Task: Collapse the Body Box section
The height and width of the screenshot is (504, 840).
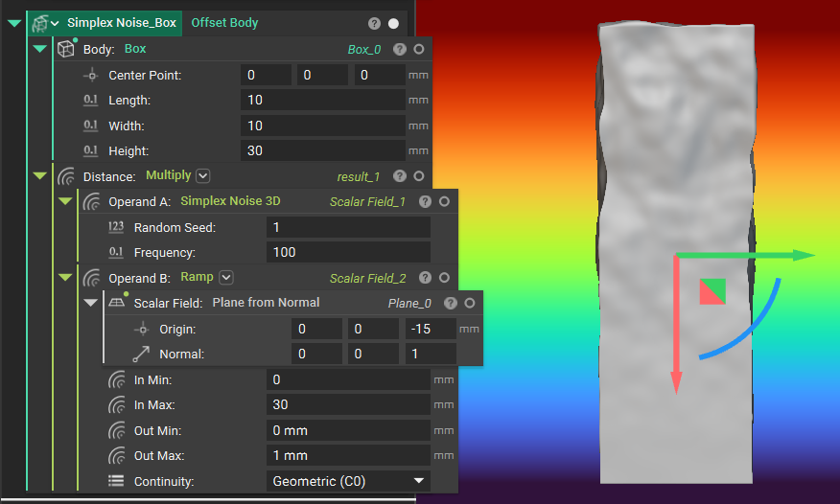Action: 39,49
